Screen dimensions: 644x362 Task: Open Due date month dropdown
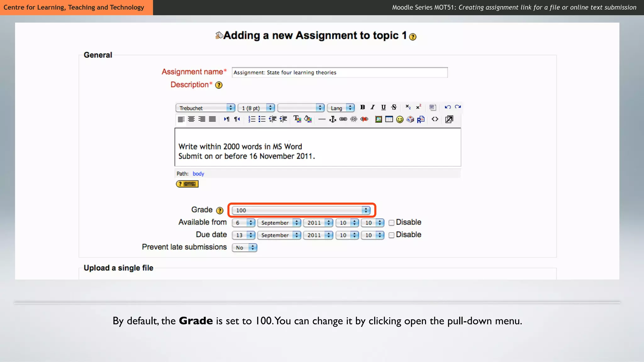tap(279, 235)
